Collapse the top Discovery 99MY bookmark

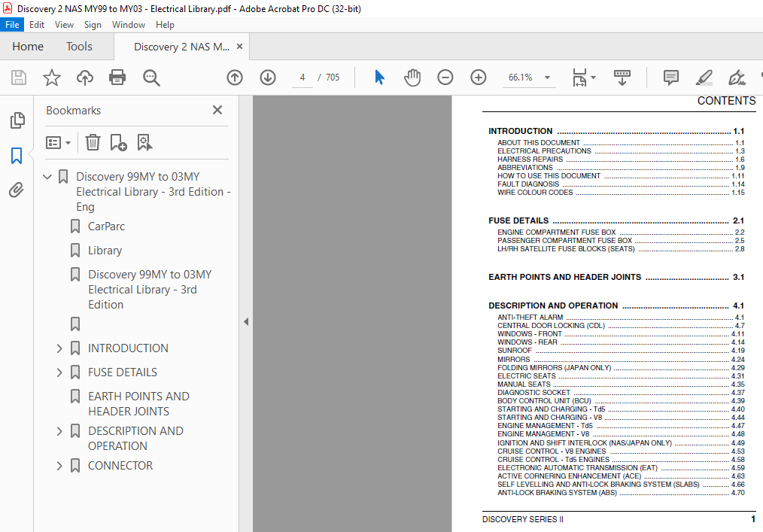pos(47,177)
